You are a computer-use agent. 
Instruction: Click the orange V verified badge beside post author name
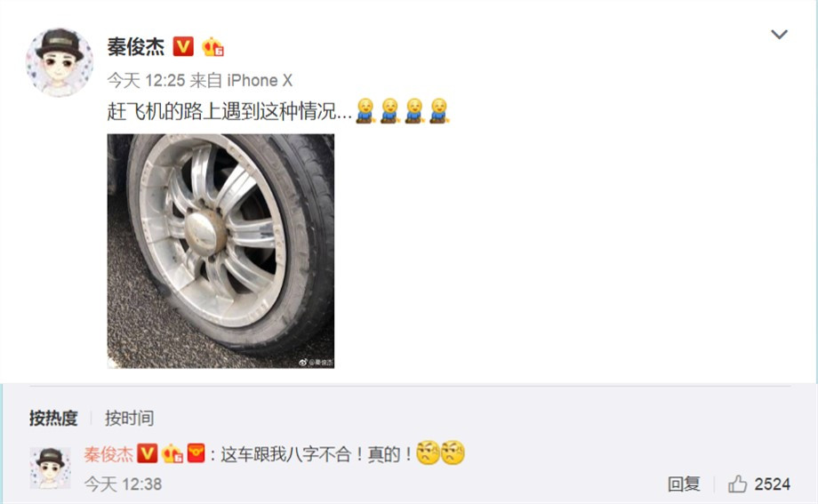[x=183, y=46]
